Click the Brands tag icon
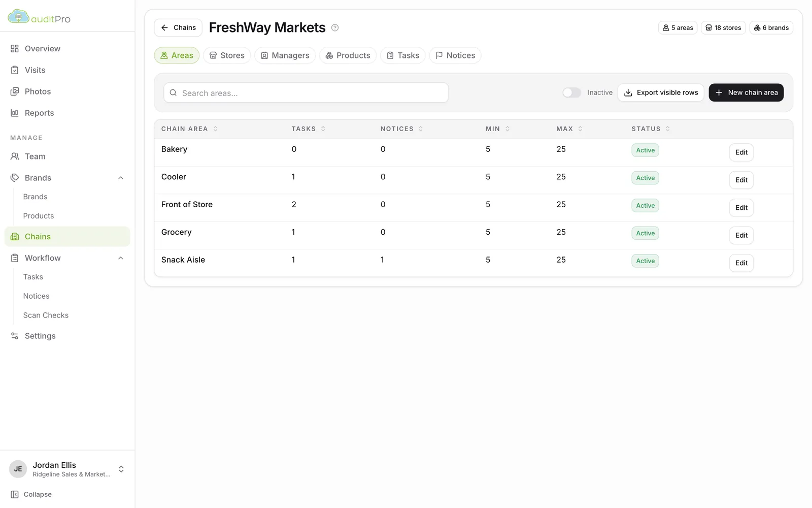The width and height of the screenshot is (812, 508). pyautogui.click(x=15, y=178)
